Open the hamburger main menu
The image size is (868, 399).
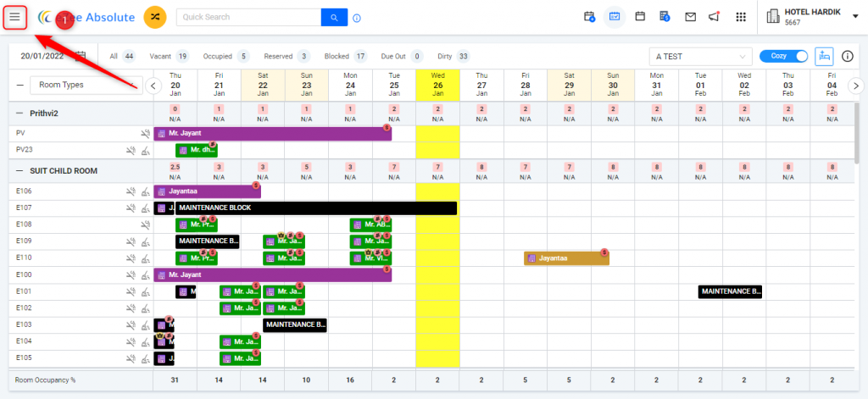15,17
